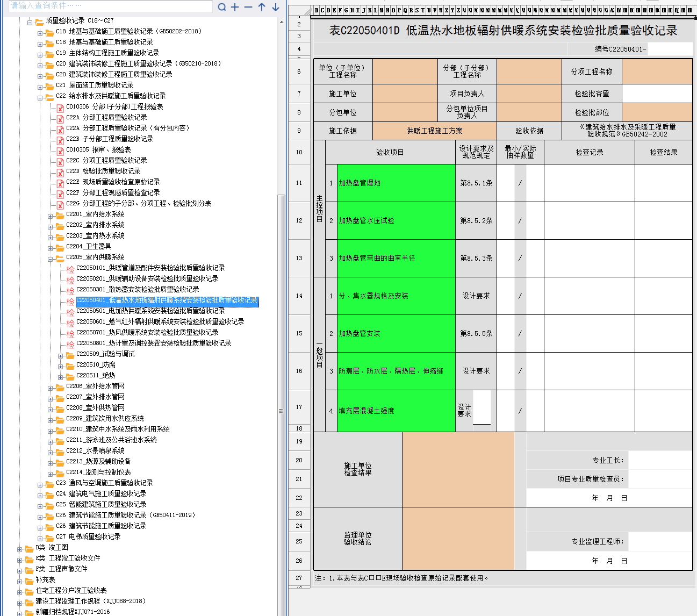The image size is (697, 616).
Task: Open C22050701_热风供暖系统安装检验批质量验收记录
Action: [147, 332]
